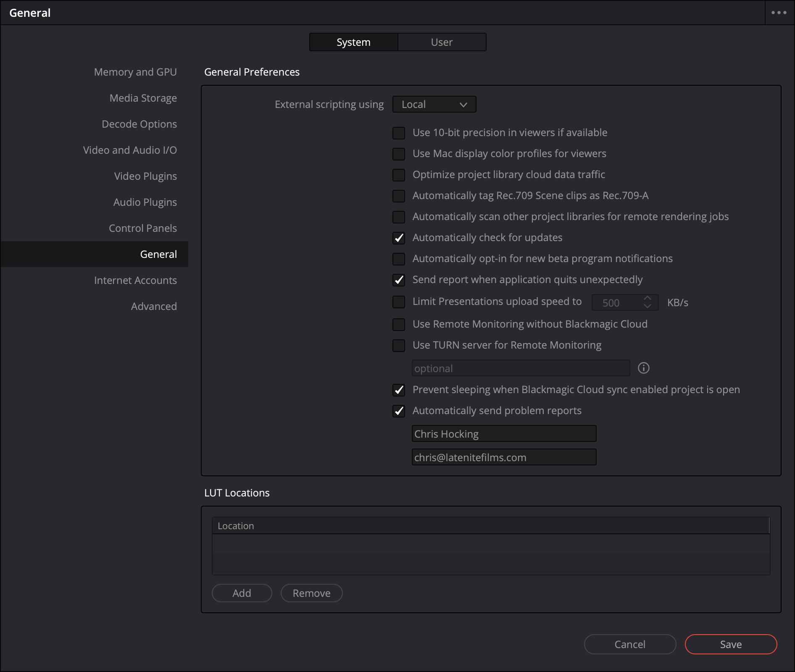Image resolution: width=795 pixels, height=672 pixels.
Task: Switch to the User tab
Action: (442, 42)
